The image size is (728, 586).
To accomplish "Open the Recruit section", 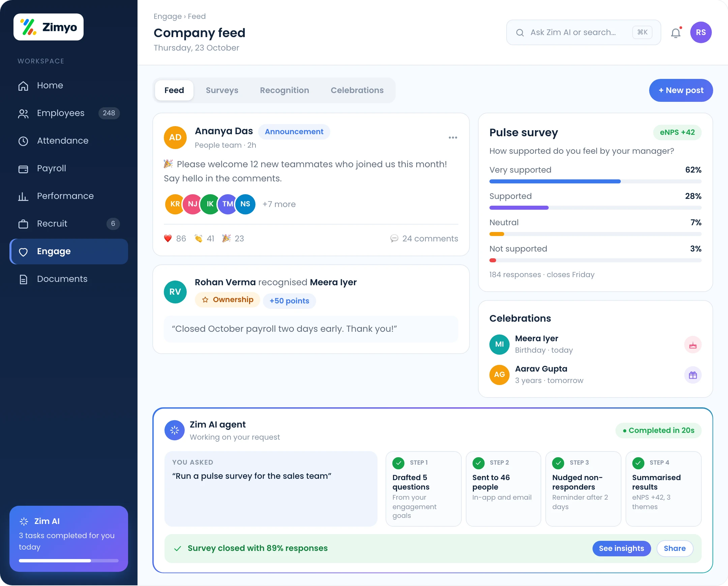I will click(68, 224).
